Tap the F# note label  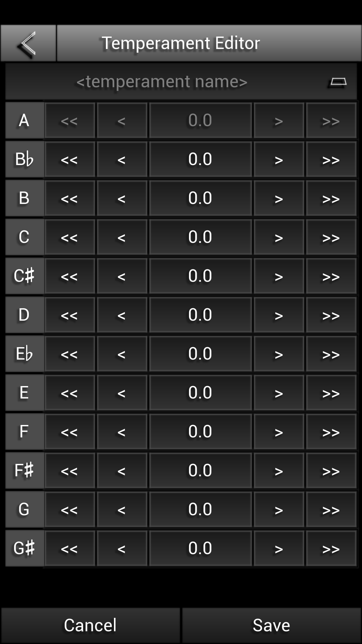pos(24,471)
